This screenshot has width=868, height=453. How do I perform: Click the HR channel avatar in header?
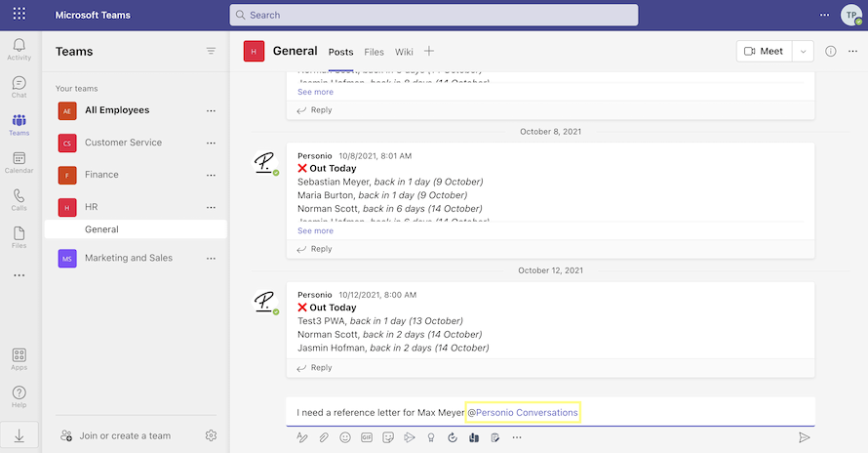[254, 52]
